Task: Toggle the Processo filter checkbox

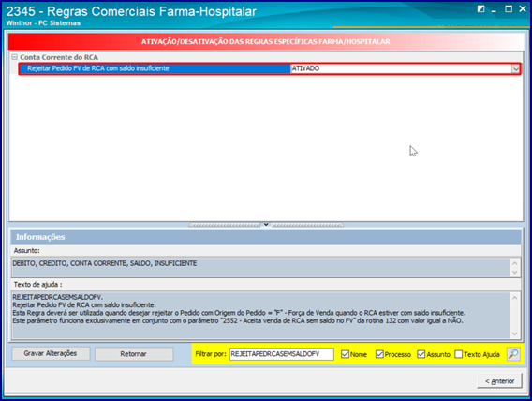Action: tap(379, 354)
